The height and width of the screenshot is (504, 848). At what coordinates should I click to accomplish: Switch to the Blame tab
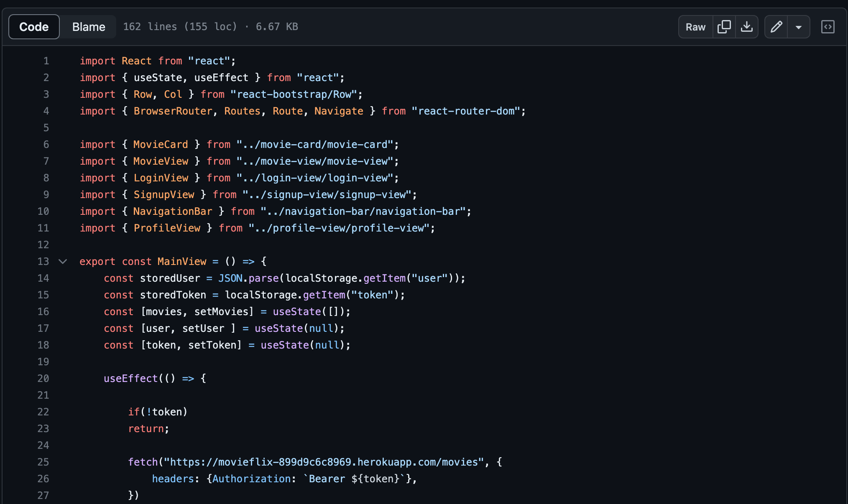[x=89, y=27]
